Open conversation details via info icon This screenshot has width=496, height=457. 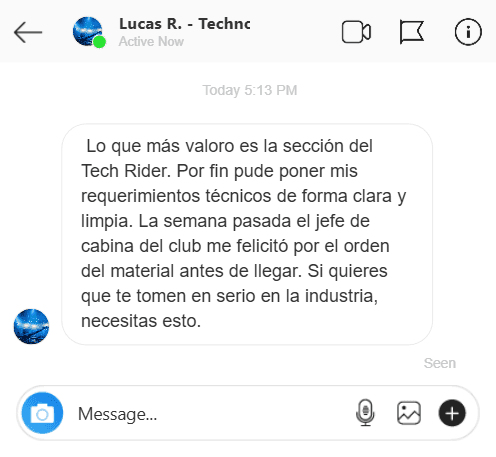pyautogui.click(x=468, y=32)
